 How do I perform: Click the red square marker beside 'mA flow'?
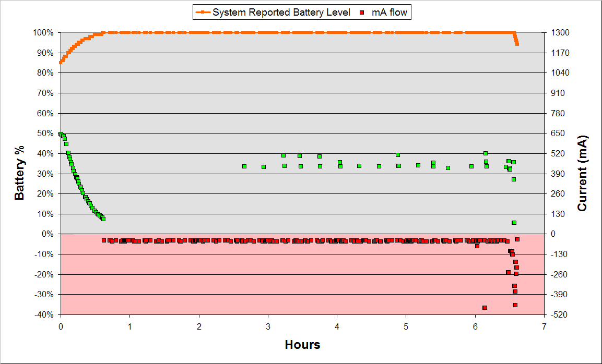(362, 11)
